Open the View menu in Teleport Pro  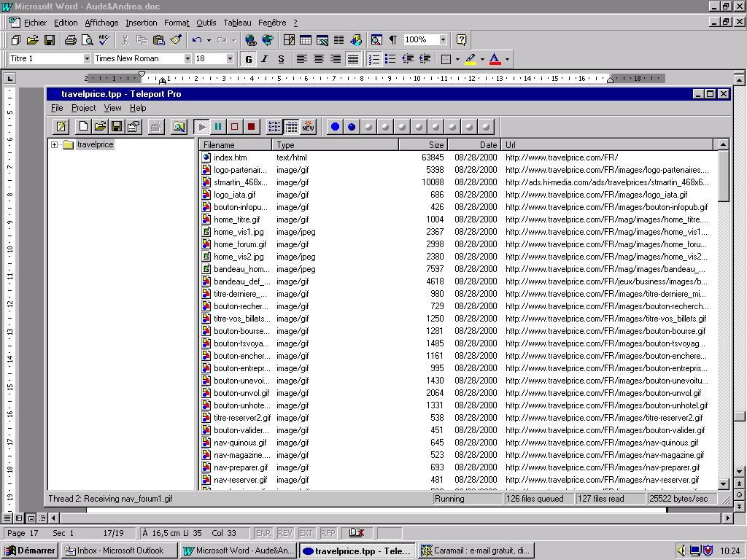(x=112, y=108)
